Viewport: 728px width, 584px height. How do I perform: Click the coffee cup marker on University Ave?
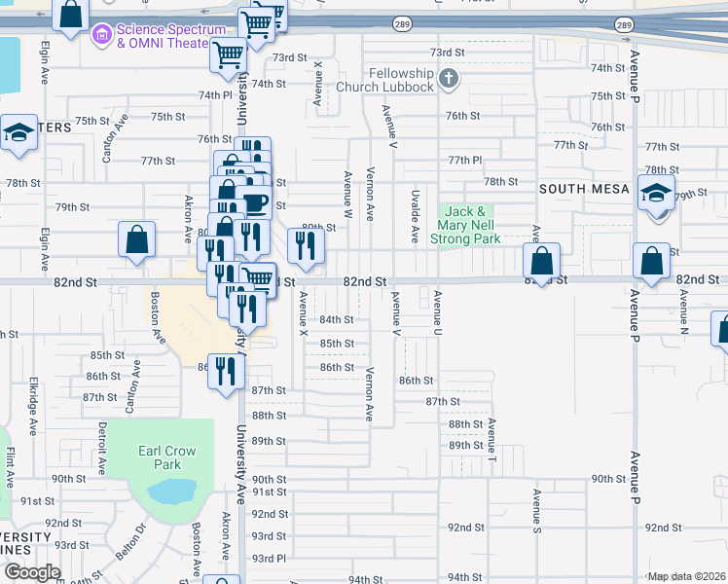click(x=254, y=202)
